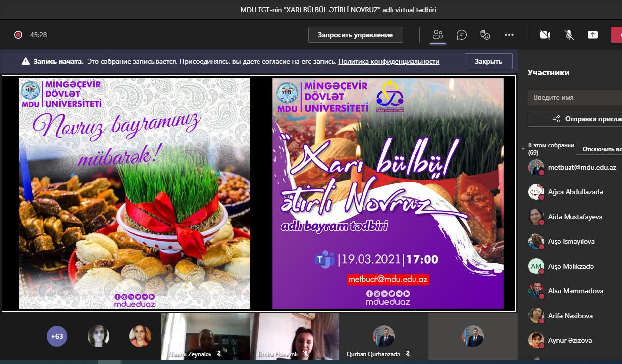
Task: Click the warning triangle in recording banner
Action: click(x=26, y=62)
